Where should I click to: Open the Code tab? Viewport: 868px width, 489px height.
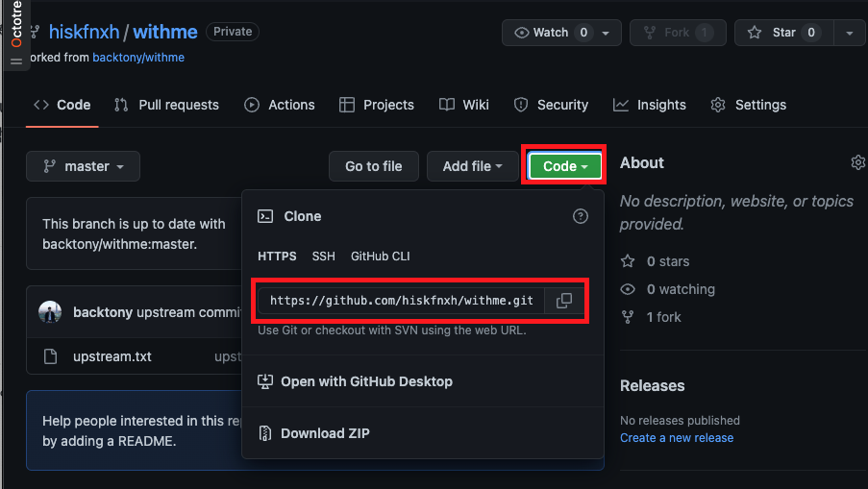[62, 105]
